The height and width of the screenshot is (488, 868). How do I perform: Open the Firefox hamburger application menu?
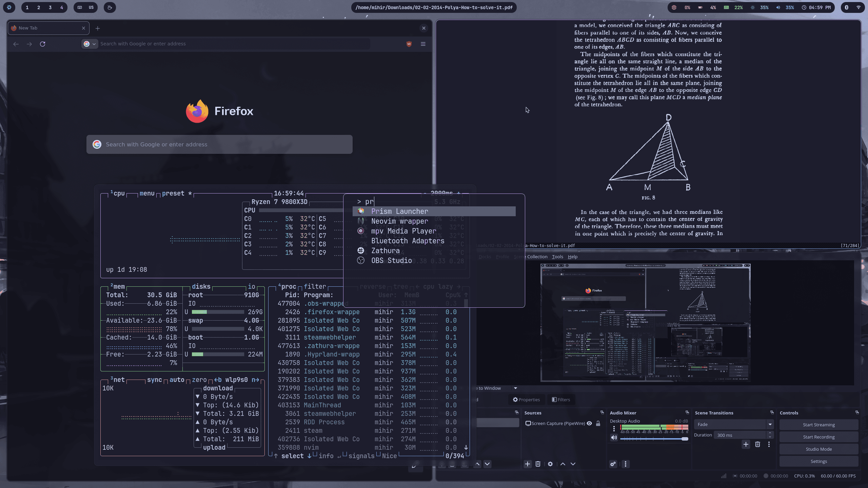[423, 44]
